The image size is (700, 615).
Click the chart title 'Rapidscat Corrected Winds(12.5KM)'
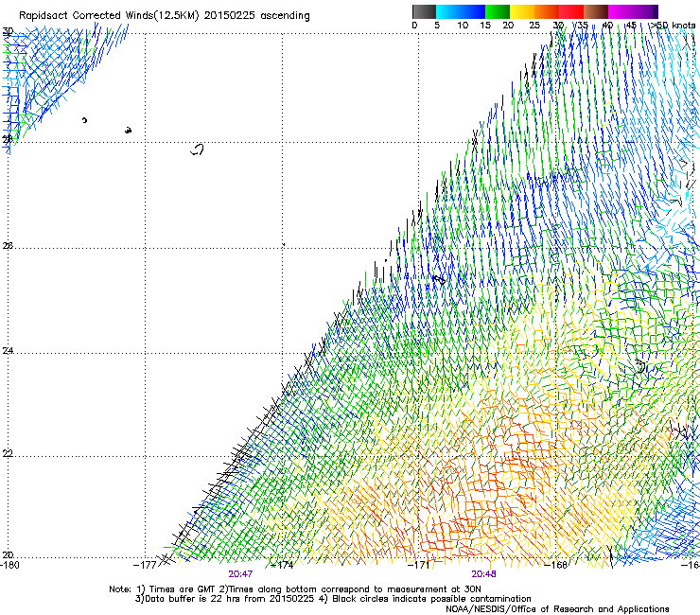click(109, 16)
